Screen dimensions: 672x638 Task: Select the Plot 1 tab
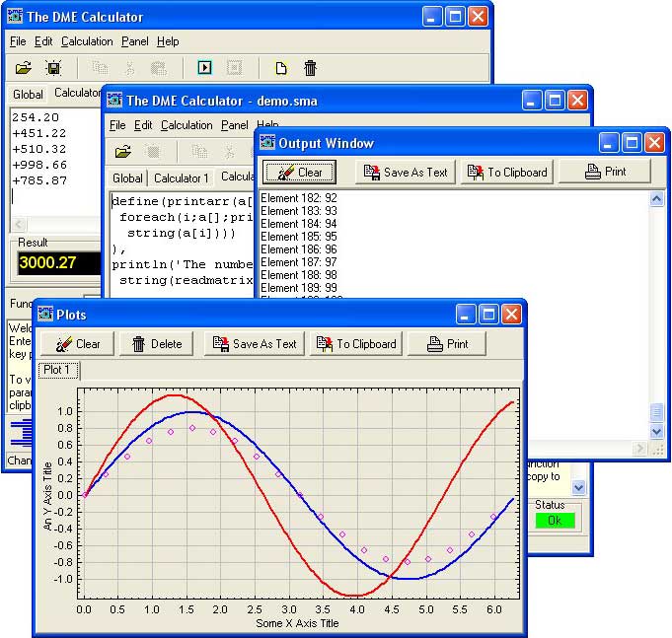click(58, 370)
